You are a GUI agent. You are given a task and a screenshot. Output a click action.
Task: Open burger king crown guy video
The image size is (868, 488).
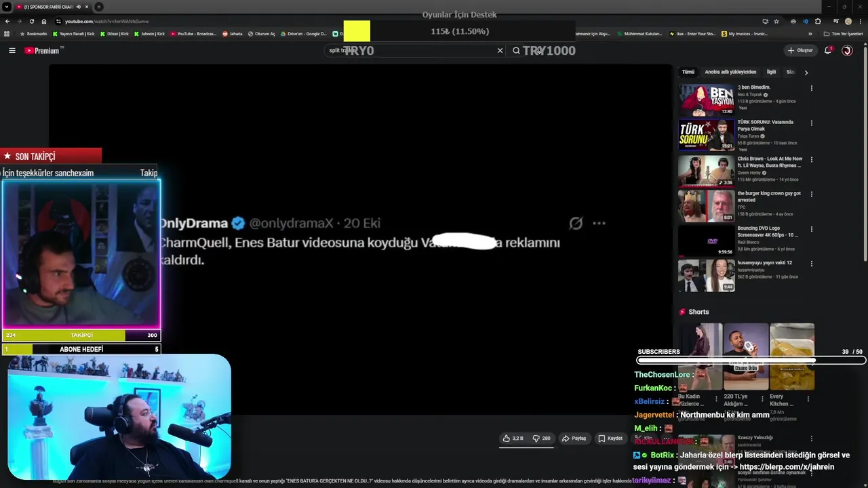coord(706,205)
